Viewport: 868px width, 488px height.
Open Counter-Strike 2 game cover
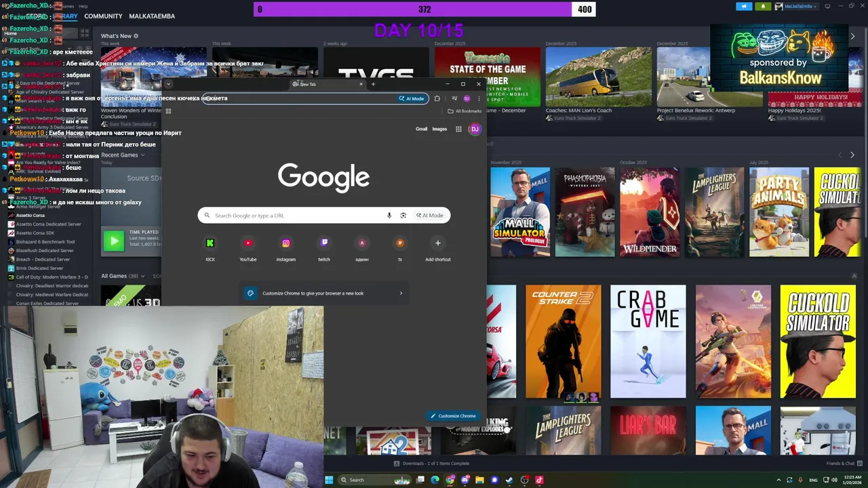tap(563, 342)
